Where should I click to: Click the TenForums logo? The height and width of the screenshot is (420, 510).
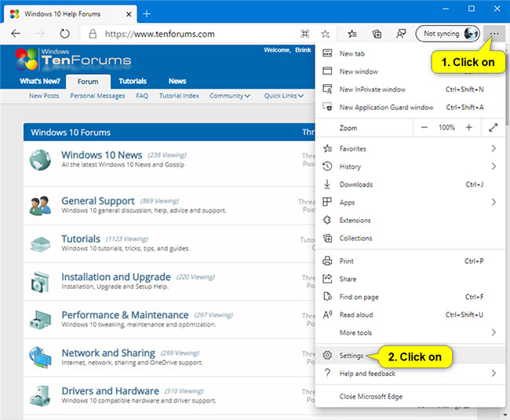pos(73,59)
